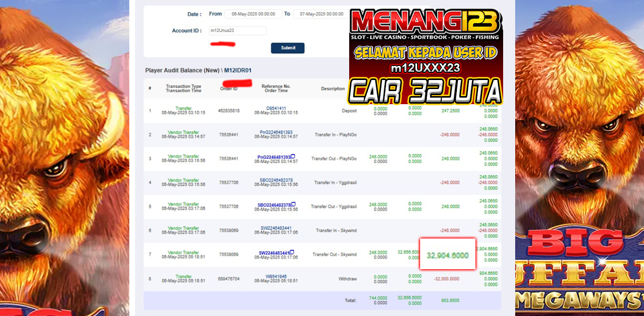Open reference D9541411 in the Deposit row
Screen dimensions: 644x316
coord(276,108)
